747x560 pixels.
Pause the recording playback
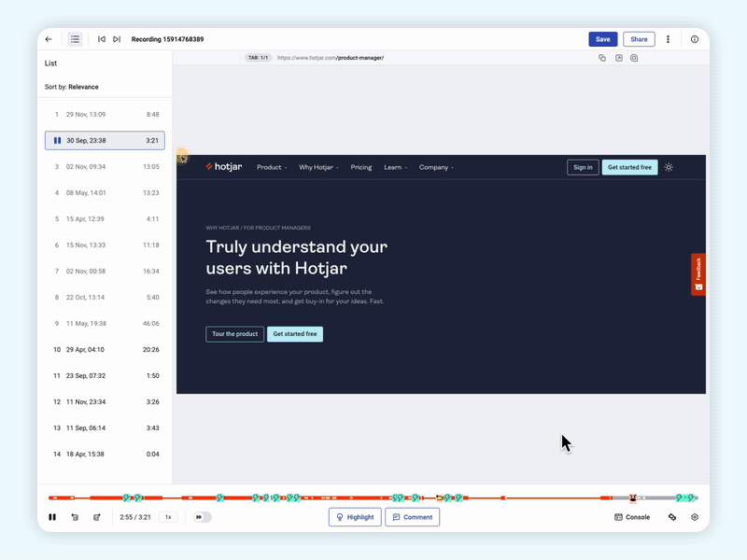[52, 517]
